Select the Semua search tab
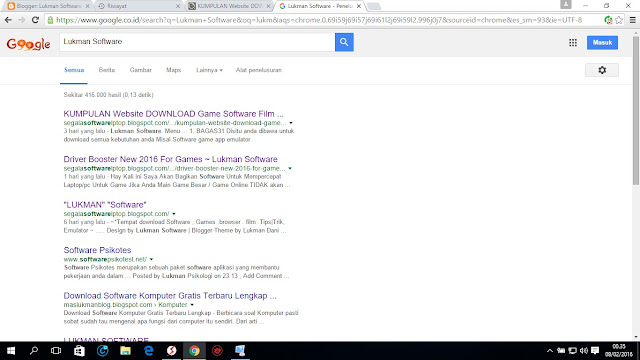Screen dimensions: 640x360 (x=74, y=70)
